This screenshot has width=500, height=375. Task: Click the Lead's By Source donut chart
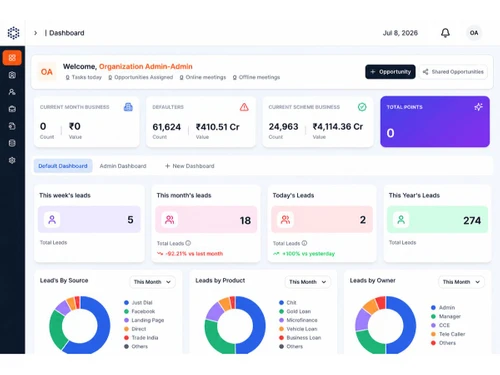tap(80, 325)
